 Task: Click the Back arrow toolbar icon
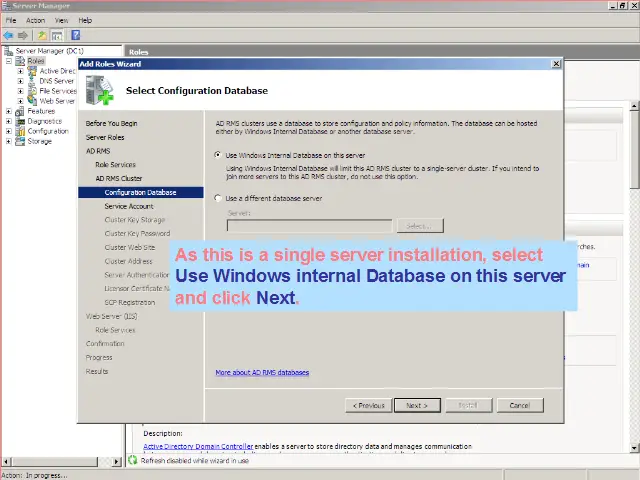8,36
